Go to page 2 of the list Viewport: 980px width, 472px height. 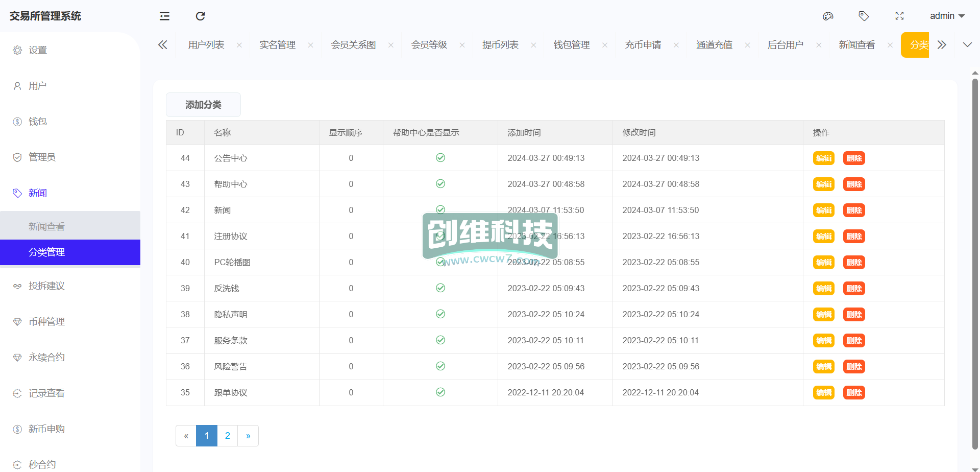click(227, 436)
